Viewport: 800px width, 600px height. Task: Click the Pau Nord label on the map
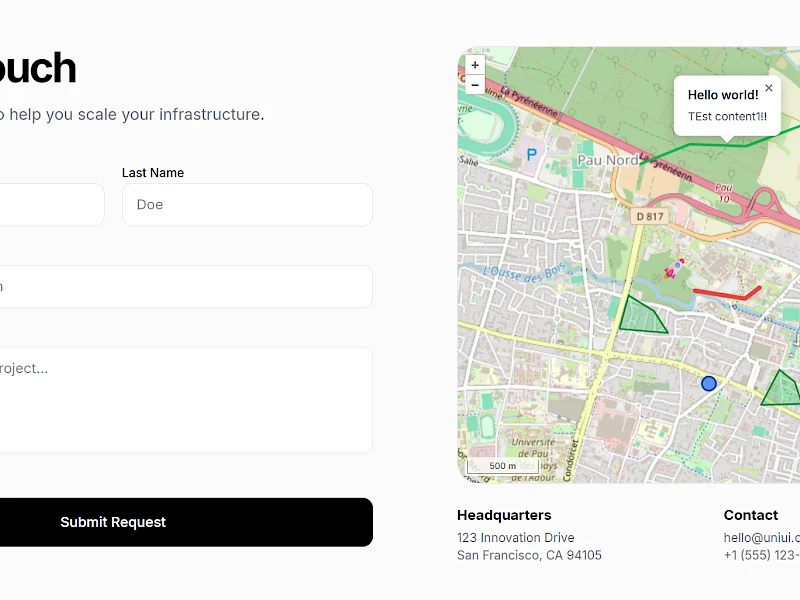[x=607, y=160]
